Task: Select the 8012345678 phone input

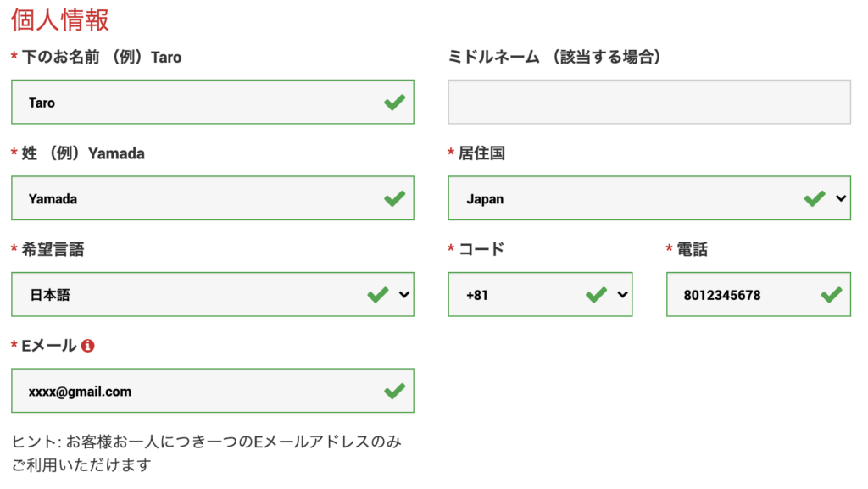Action: 746,294
